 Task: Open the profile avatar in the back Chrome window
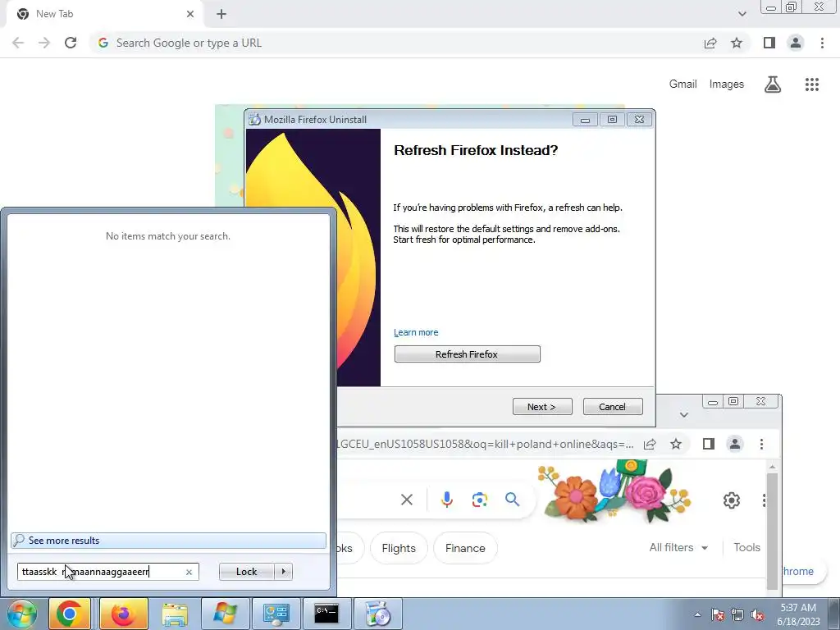click(735, 444)
